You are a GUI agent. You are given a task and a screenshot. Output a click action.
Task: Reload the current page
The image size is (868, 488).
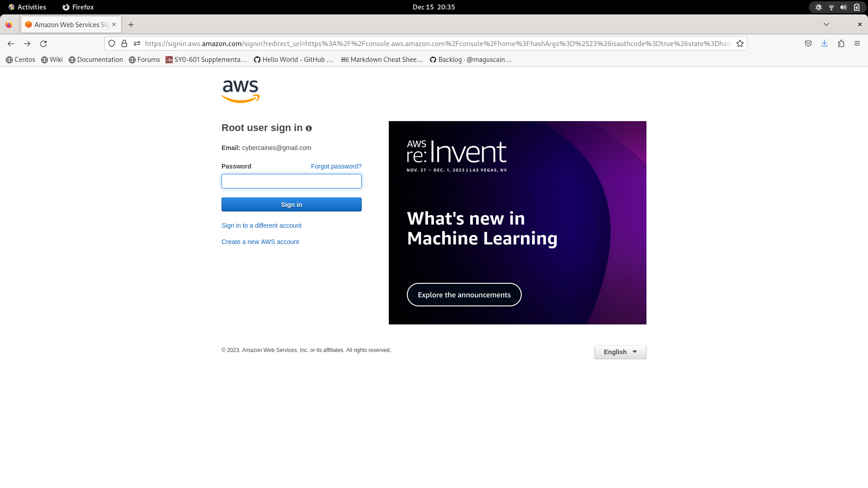(43, 43)
